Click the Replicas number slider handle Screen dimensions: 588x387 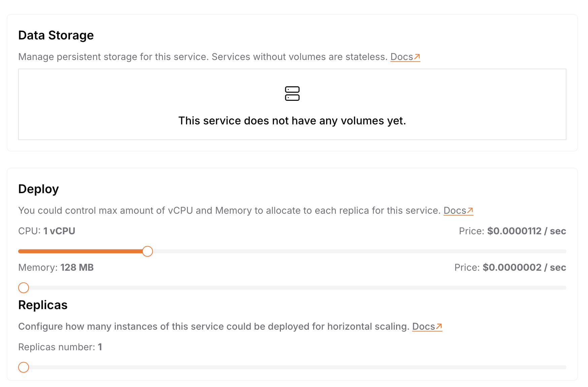[x=23, y=367]
